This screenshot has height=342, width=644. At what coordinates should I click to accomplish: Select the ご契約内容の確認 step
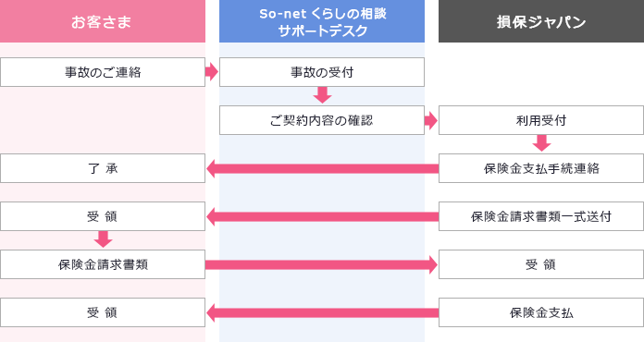(x=322, y=120)
